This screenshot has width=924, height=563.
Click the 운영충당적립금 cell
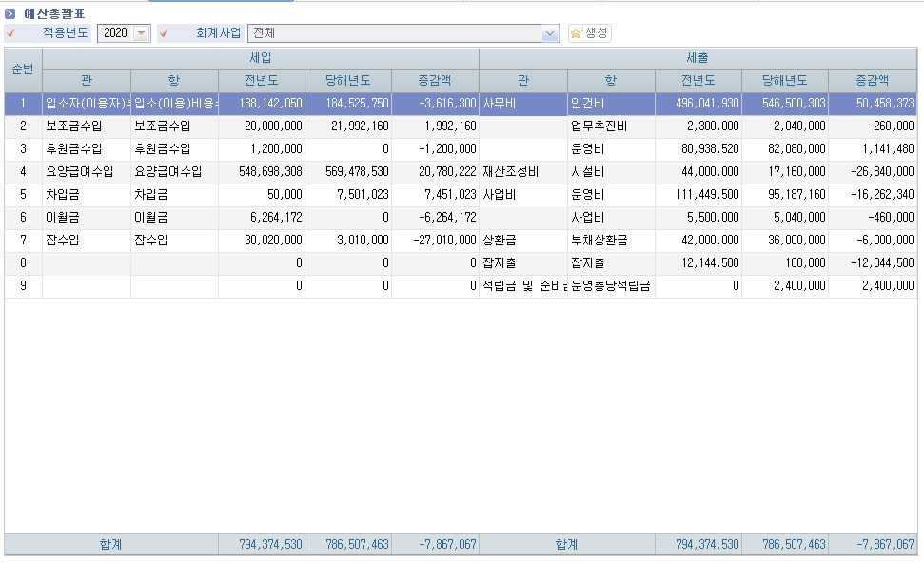coord(611,286)
